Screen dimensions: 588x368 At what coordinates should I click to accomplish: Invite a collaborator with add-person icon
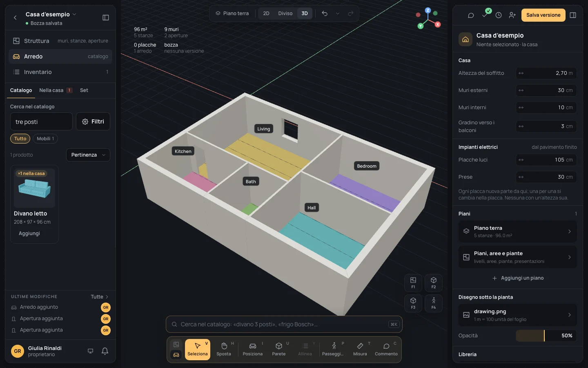point(512,15)
